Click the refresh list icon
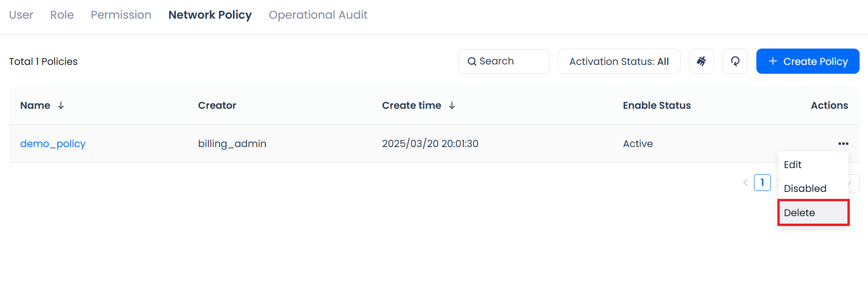The width and height of the screenshot is (868, 296). (735, 61)
